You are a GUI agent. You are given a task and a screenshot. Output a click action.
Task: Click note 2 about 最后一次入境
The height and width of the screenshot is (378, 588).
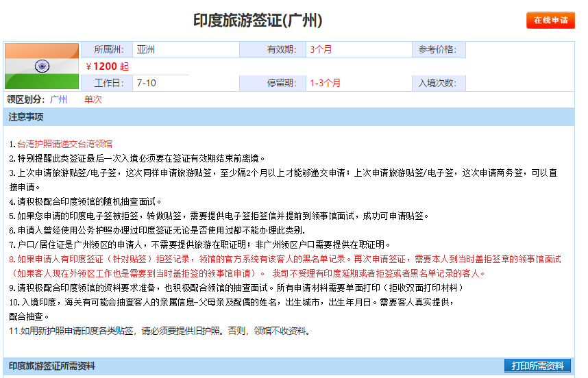(137, 158)
